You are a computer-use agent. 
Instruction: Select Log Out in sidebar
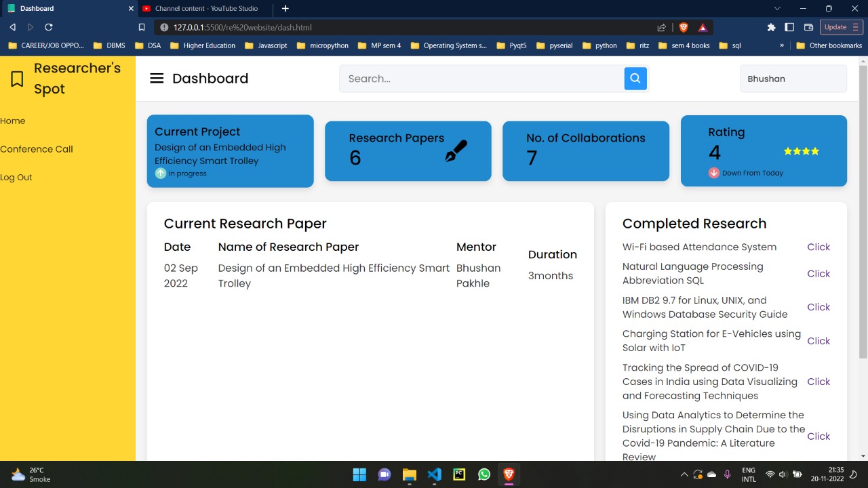16,177
